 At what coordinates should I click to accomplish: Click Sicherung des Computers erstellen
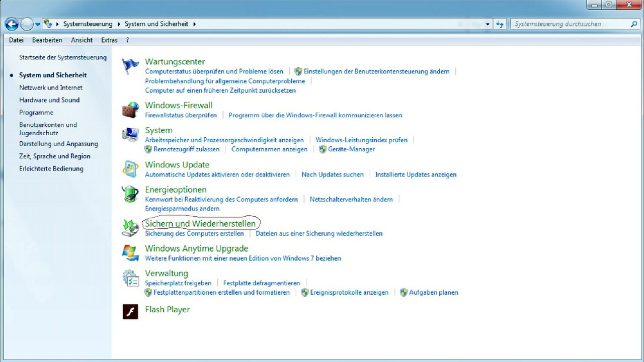pos(194,233)
